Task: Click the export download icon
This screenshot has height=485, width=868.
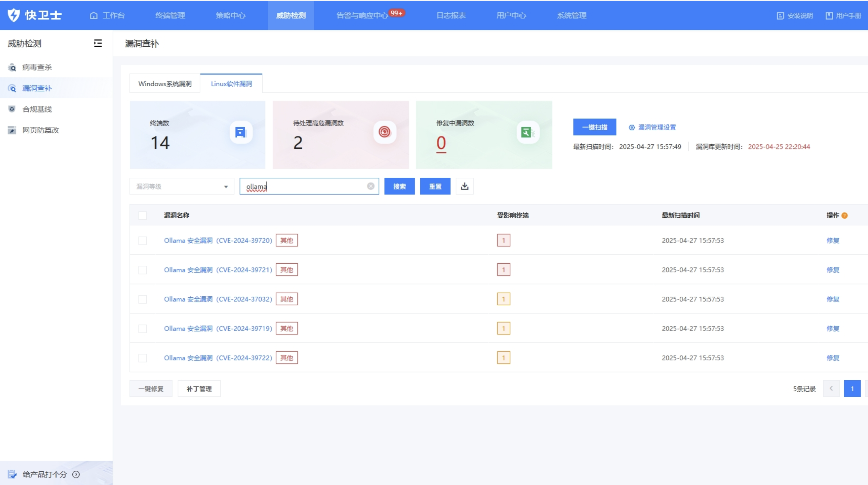Action: coord(464,186)
